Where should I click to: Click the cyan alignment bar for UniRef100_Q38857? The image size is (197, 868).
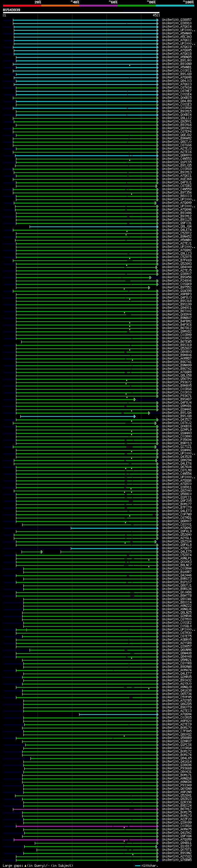(x=86, y=20)
